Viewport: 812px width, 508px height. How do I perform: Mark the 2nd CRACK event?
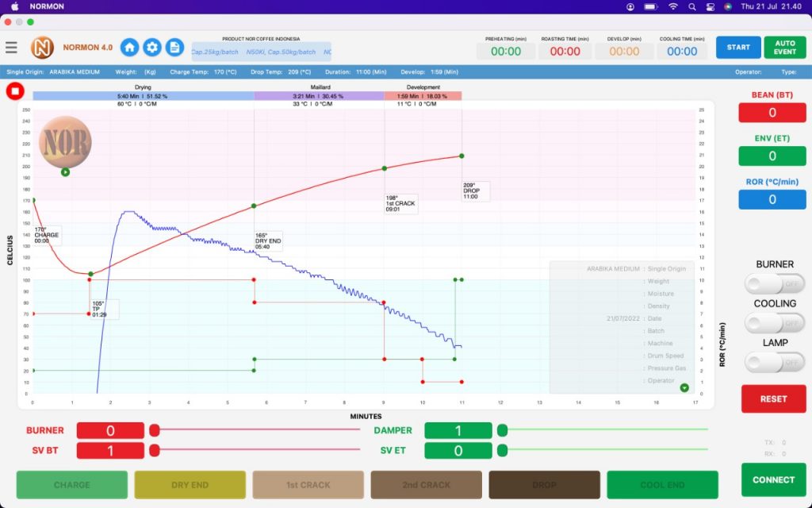426,485
